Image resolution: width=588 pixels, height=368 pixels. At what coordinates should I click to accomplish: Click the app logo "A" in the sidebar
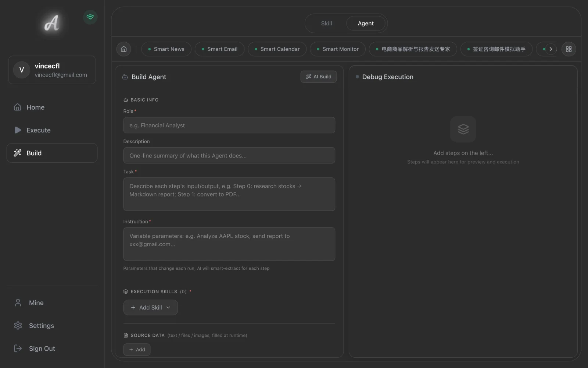point(52,23)
